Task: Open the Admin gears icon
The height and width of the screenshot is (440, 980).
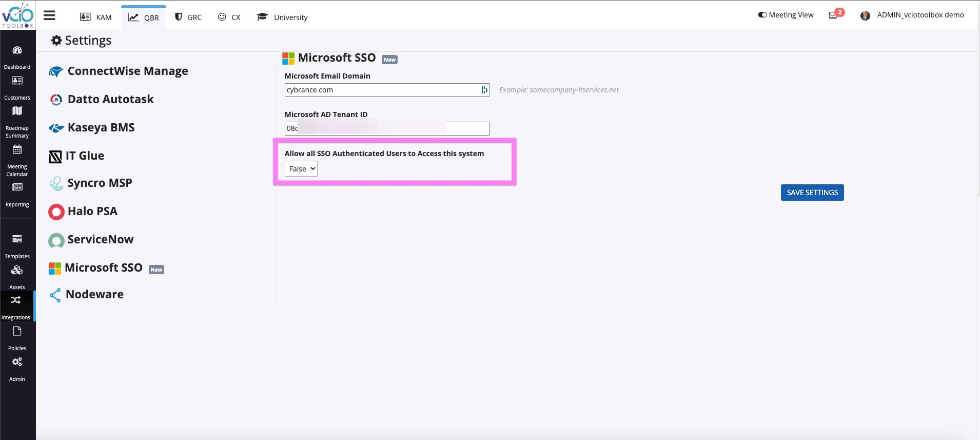Action: (17, 362)
